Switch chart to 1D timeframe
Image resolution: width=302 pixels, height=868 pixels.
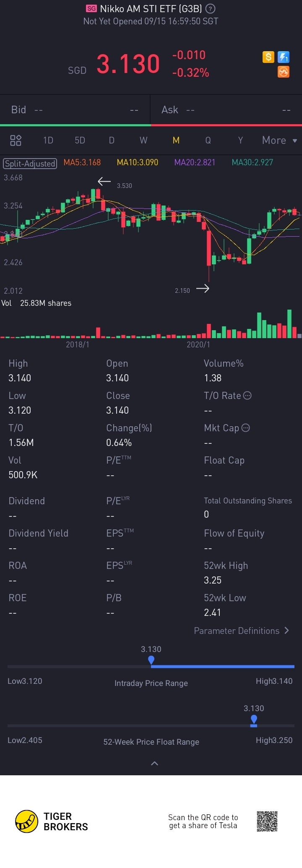(48, 140)
